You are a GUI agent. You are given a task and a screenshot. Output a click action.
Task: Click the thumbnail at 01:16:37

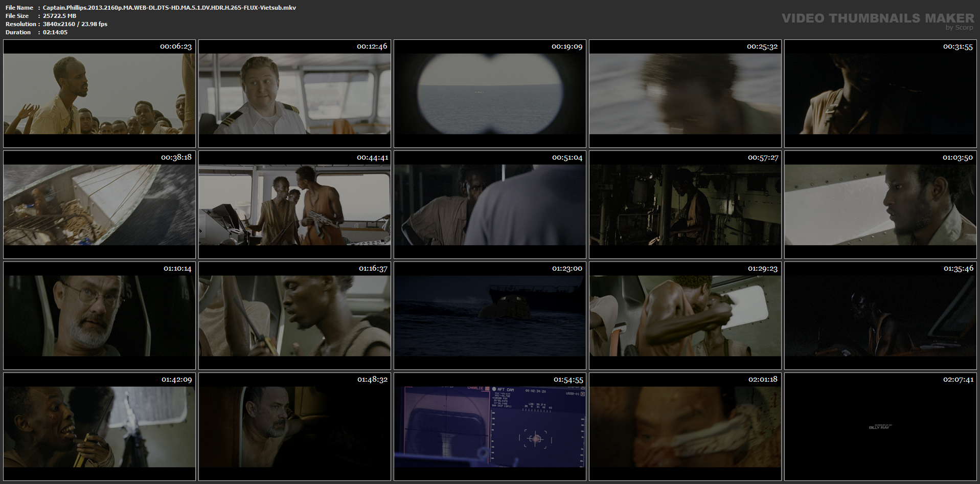[294, 316]
